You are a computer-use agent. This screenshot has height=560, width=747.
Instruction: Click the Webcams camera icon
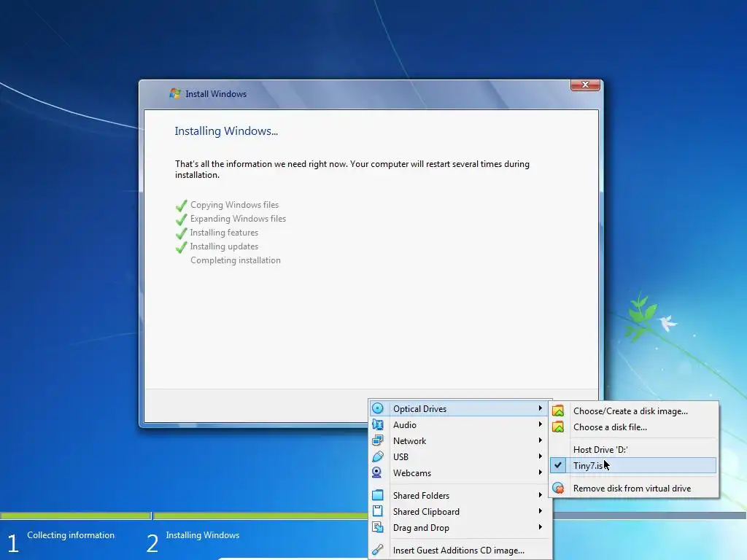tap(377, 472)
